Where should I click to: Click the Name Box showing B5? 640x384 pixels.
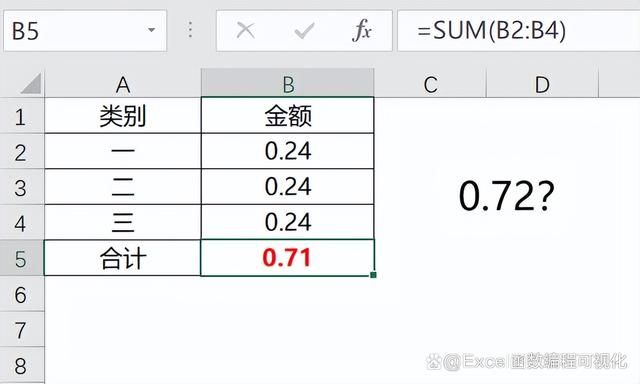tap(85, 31)
